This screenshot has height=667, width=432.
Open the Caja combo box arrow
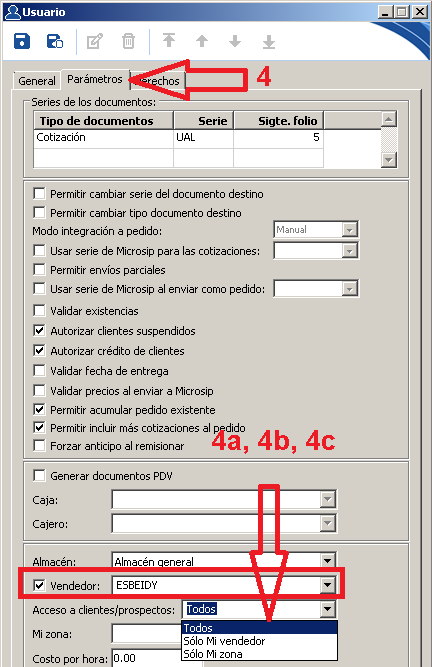point(327,499)
